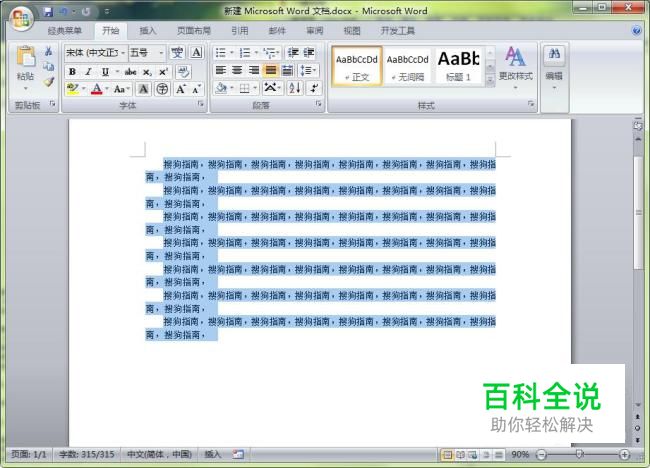
Task: Toggle character shading button
Action: 143,89
